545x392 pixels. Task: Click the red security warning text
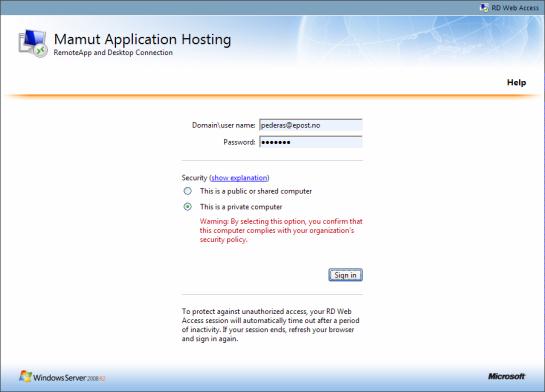(281, 230)
